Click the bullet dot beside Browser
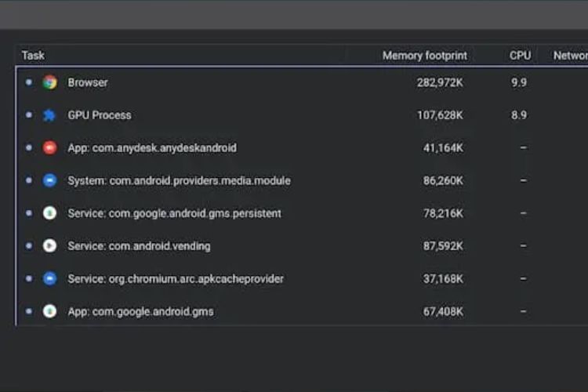The height and width of the screenshot is (392, 588). pos(29,82)
